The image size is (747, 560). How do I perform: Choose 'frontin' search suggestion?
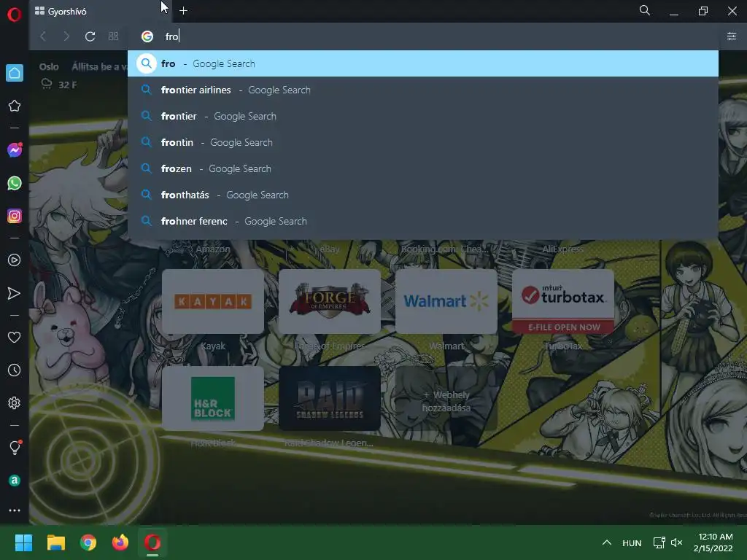[423, 142]
